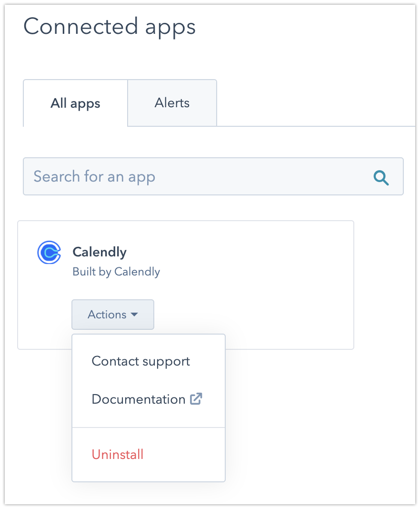Open Documentation from the Actions menu
Image resolution: width=420 pixels, height=509 pixels.
pyautogui.click(x=139, y=399)
